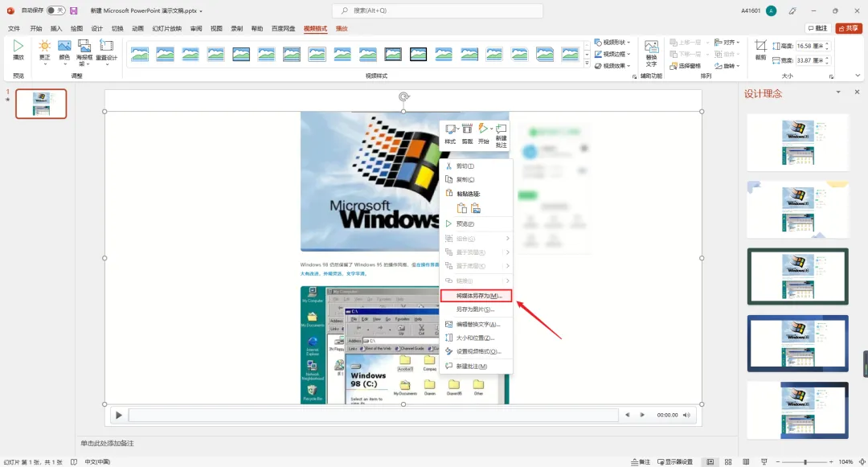Click Trim (剪裁) icon in mini toolbar
Screen dimensions: 868x467
point(467,134)
